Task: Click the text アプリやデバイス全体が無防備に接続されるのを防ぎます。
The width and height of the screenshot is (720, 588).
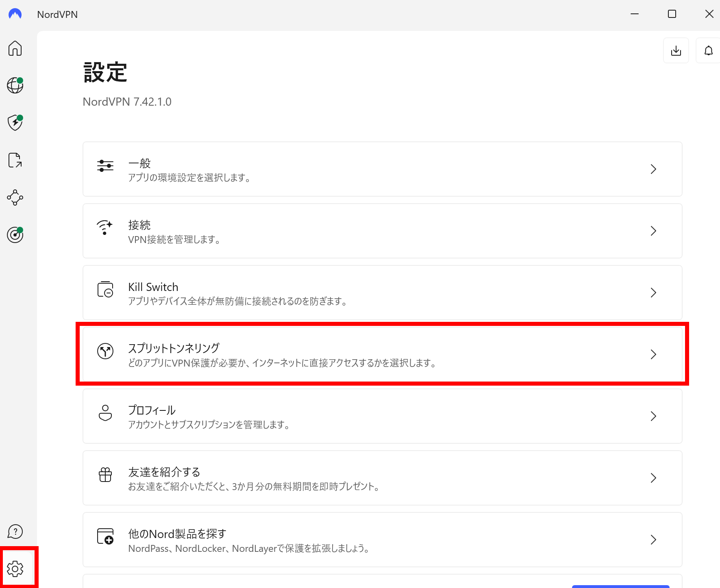Action: tap(238, 302)
